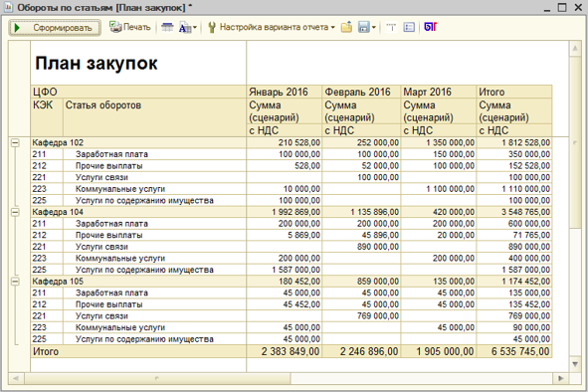Click the КЭК header cell
The height and width of the screenshot is (392, 588).
click(47, 117)
